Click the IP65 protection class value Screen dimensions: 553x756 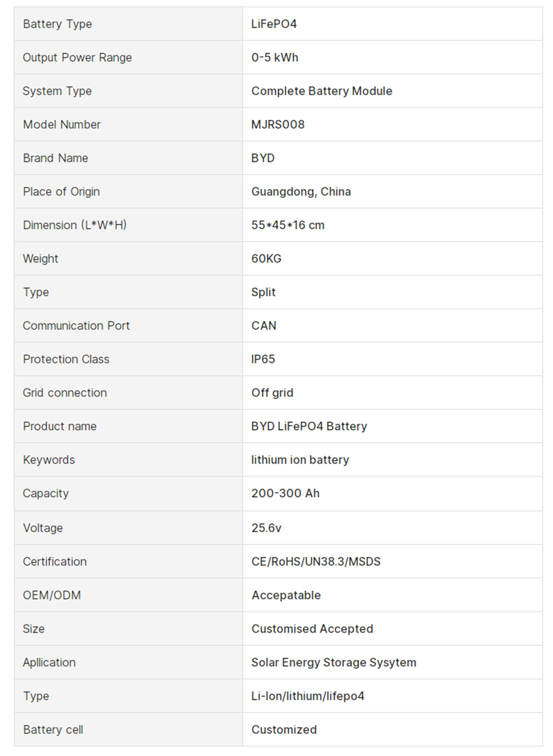(x=263, y=359)
